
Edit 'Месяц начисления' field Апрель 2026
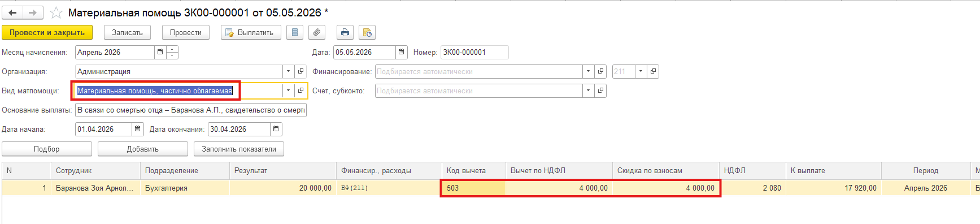pyautogui.click(x=115, y=52)
